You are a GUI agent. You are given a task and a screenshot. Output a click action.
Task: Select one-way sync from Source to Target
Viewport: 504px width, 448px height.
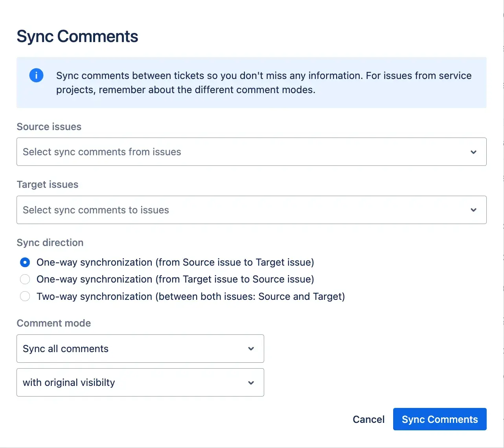pyautogui.click(x=25, y=262)
